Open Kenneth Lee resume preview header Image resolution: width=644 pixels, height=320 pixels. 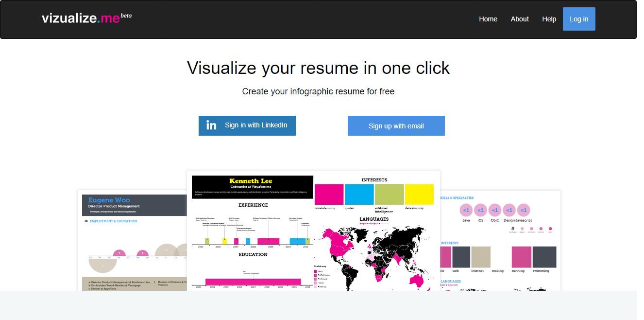pyautogui.click(x=253, y=187)
